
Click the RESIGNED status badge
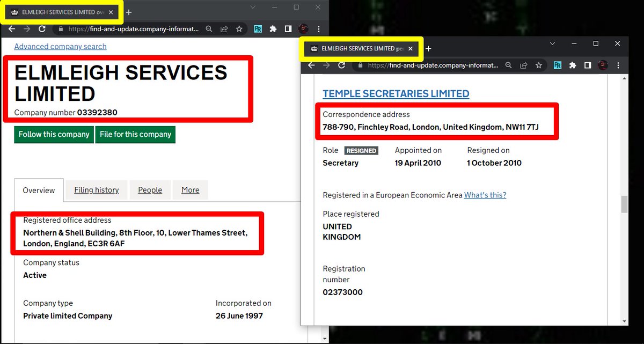click(361, 151)
